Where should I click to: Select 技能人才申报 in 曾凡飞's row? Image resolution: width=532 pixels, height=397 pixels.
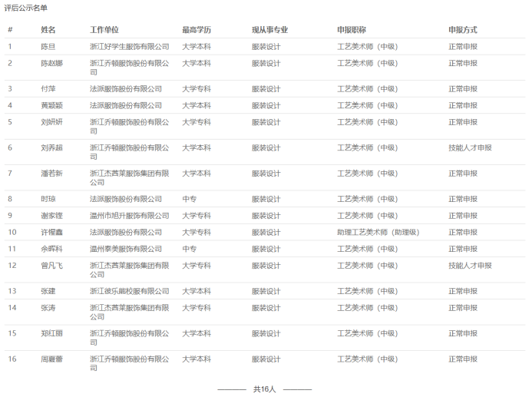pyautogui.click(x=470, y=266)
